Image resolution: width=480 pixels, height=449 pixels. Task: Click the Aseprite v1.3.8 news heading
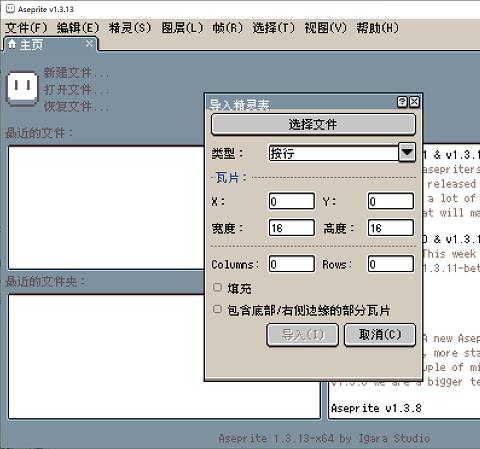tap(376, 408)
